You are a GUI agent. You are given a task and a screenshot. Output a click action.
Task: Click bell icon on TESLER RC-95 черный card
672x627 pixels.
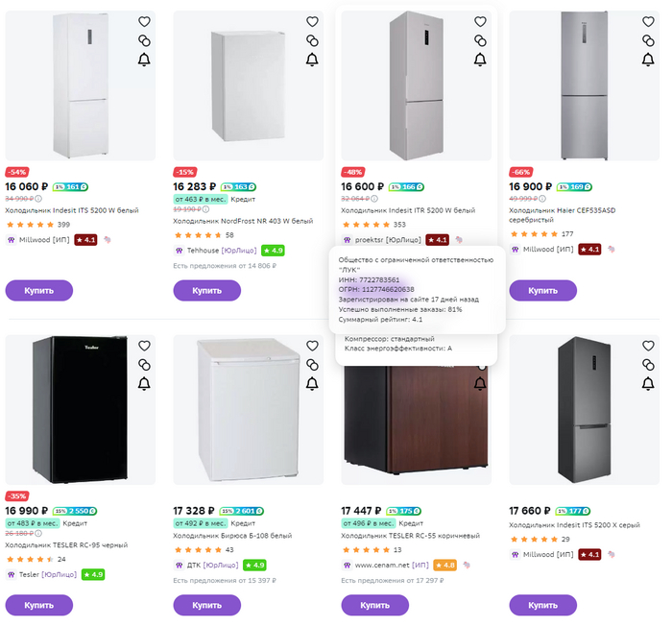coord(144,384)
